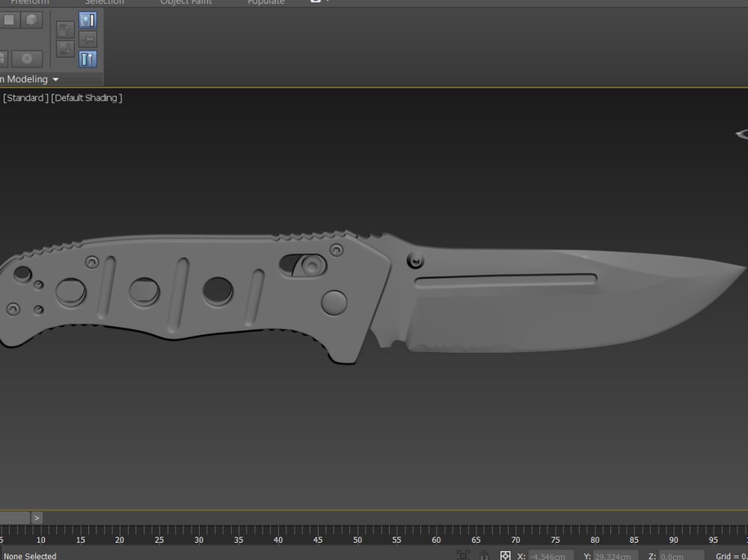748x560 pixels.
Task: Click the greyed circle icon in the ribbon
Action: click(x=27, y=58)
